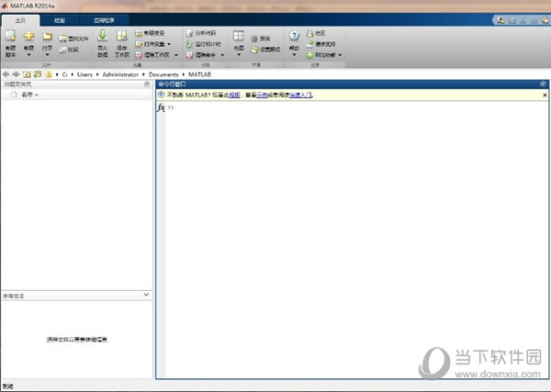This screenshot has width=551, height=392.
Task: Click the info icon in the yellow banner
Action: [161, 95]
